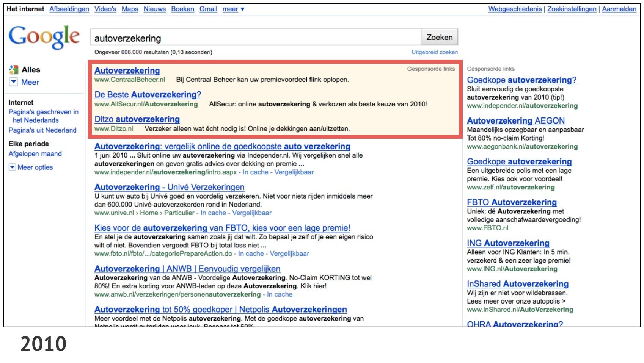
Task: Open the meer dropdown in top bar
Action: point(233,9)
